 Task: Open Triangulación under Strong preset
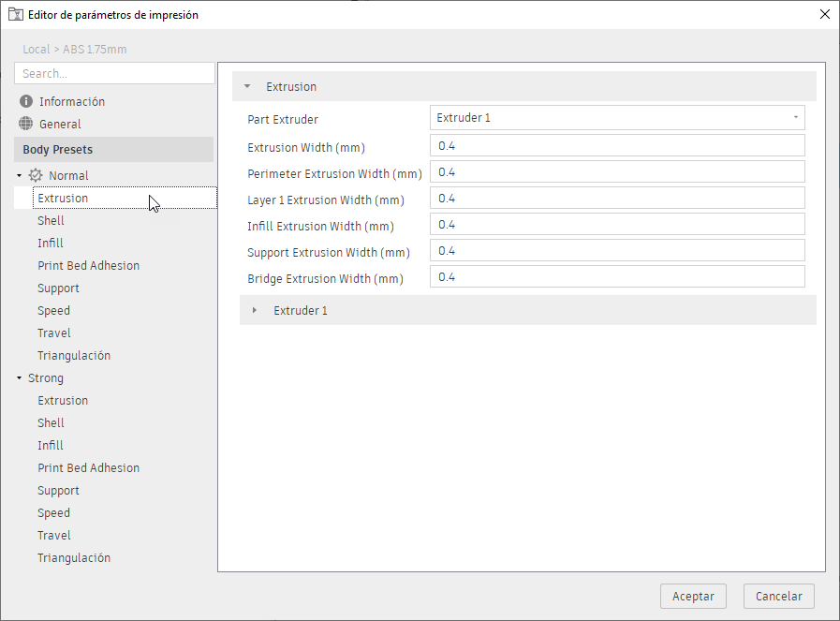(74, 558)
